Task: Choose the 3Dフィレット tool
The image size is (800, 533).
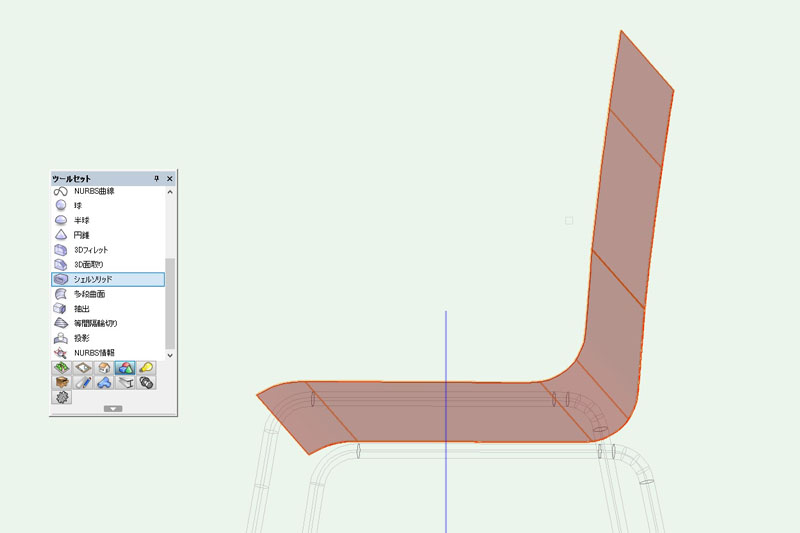Action: 108,250
